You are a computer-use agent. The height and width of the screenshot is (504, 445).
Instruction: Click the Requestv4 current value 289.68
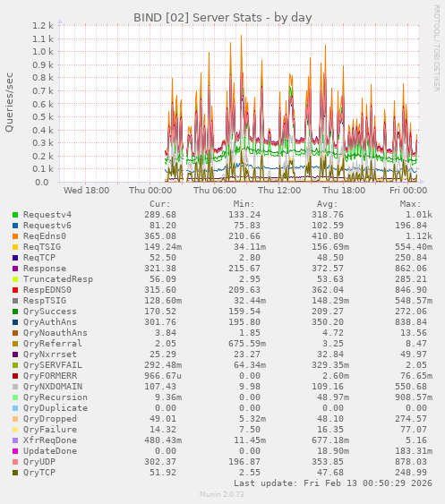(160, 215)
